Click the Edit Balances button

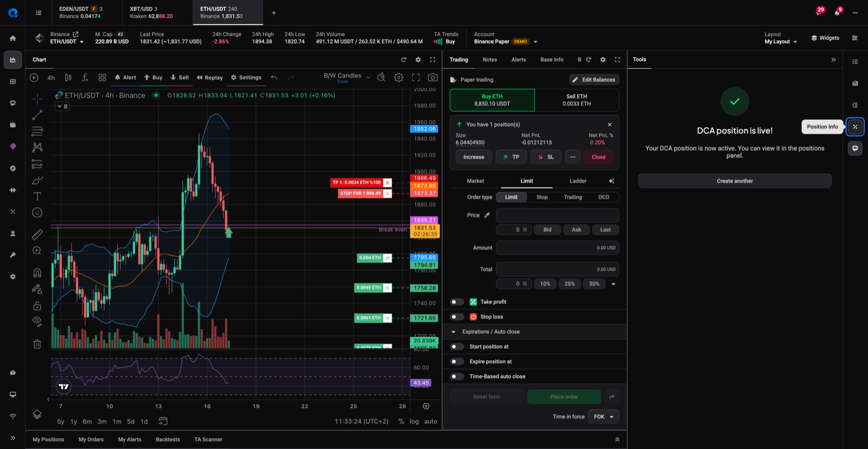[594, 79]
